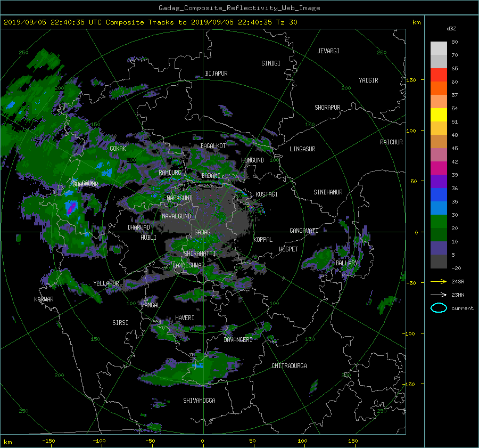Screen dimensions: 479x448
Task: Click the '65' value on dBZ scale
Action: pyautogui.click(x=455, y=69)
